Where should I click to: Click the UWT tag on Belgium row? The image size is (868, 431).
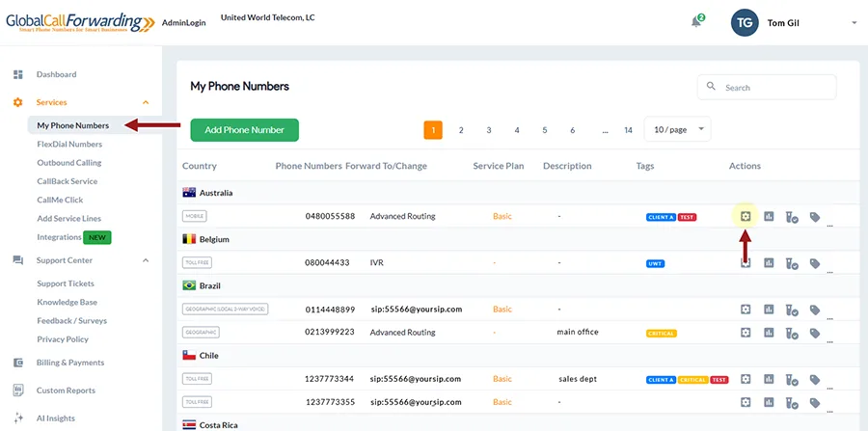click(x=656, y=264)
